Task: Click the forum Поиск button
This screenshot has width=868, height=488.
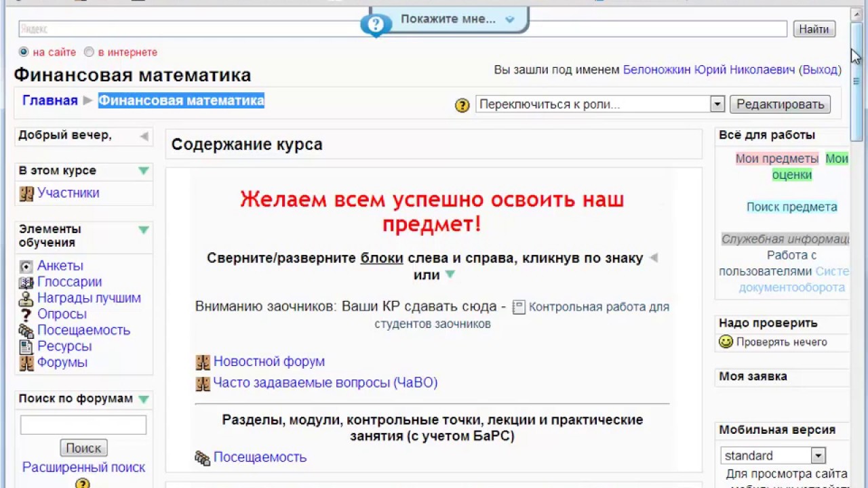Action: 83,448
